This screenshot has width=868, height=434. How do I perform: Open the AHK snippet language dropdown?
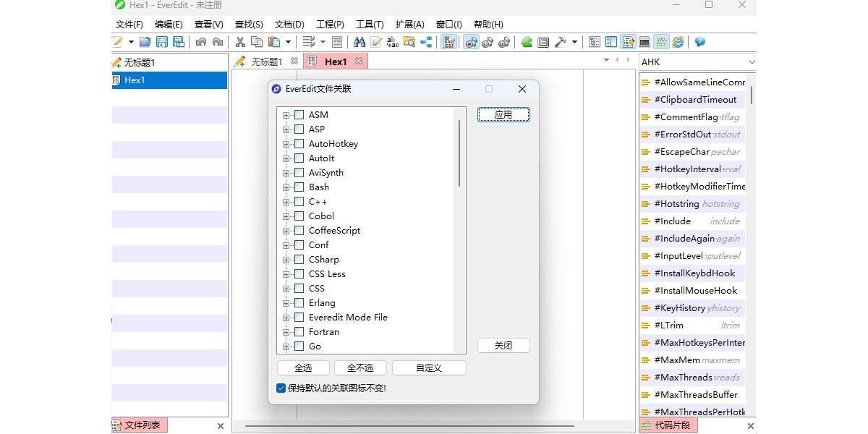pos(752,62)
